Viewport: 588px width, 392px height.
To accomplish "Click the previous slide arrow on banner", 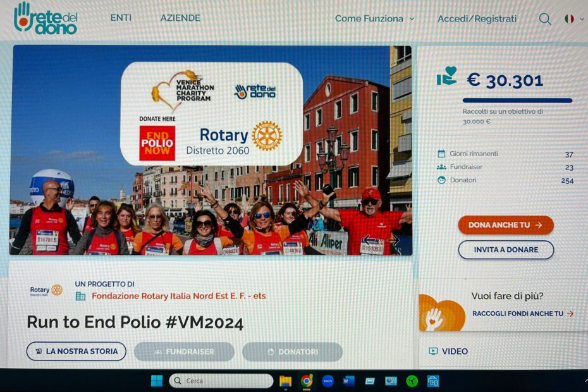I will tap(367, 240).
